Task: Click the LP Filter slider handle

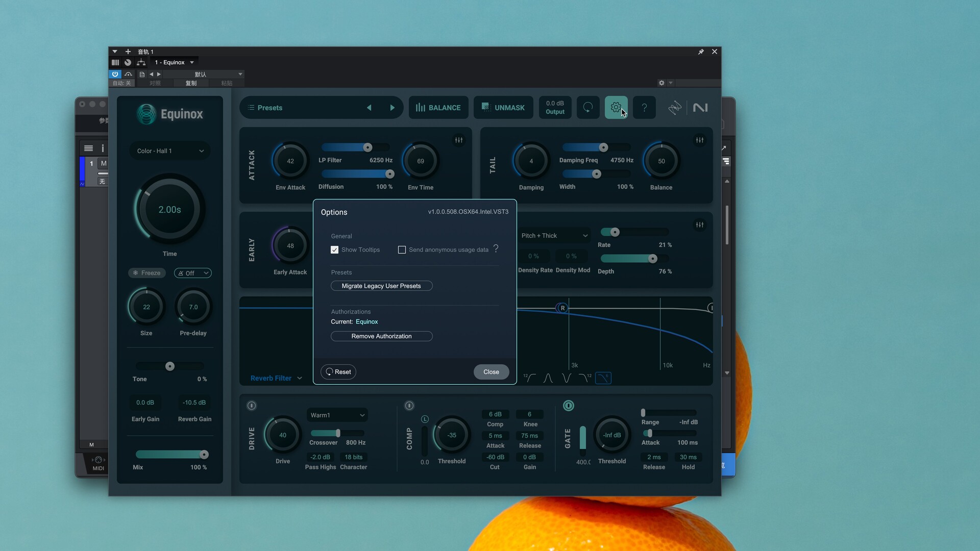Action: tap(367, 147)
